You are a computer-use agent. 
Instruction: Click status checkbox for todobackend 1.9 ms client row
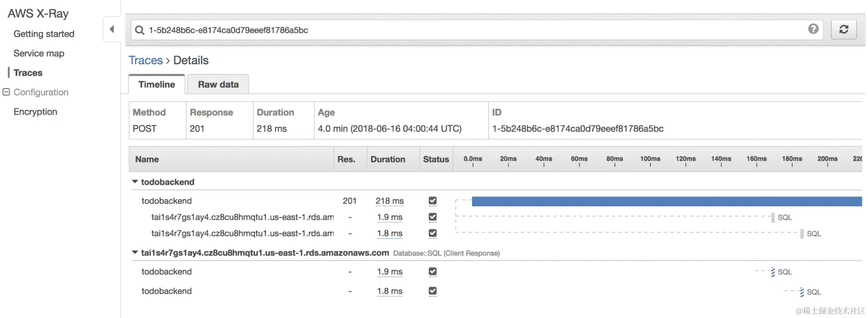coord(432,272)
